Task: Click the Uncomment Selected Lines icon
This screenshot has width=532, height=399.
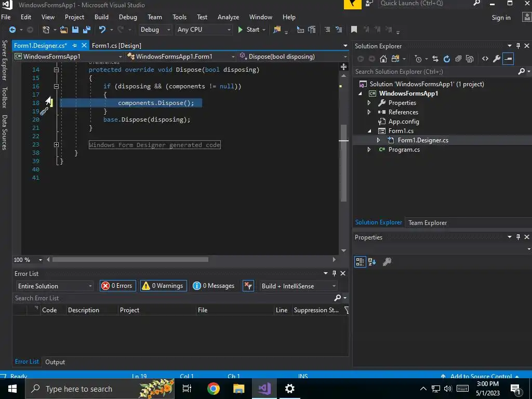Action: click(x=339, y=30)
